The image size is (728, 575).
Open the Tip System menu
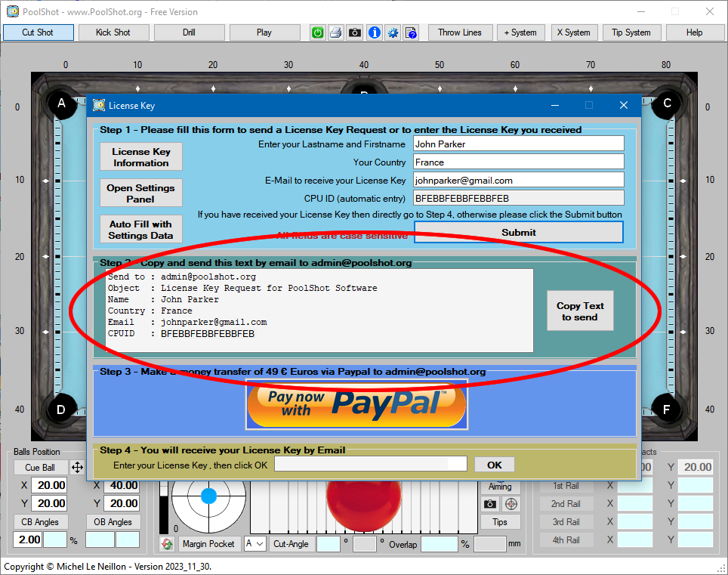(x=631, y=32)
